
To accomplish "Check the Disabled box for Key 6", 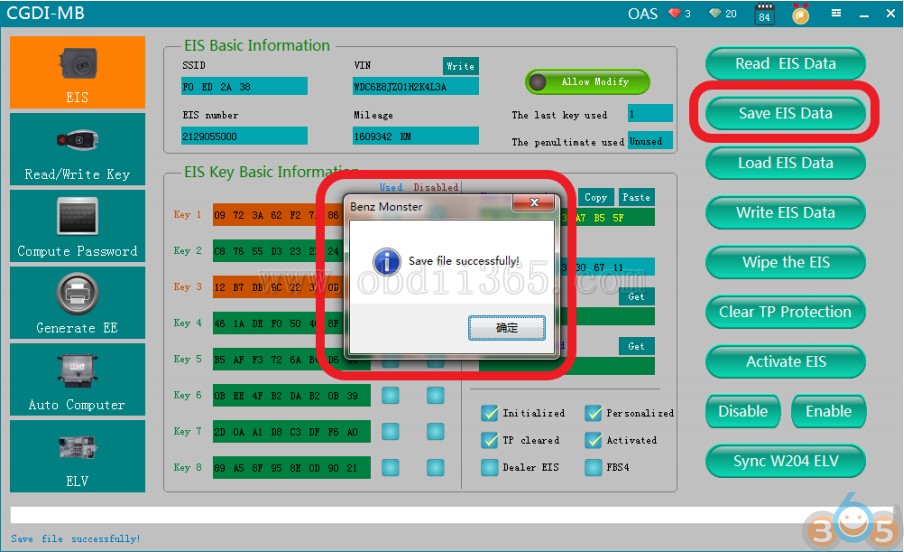I will [435, 396].
